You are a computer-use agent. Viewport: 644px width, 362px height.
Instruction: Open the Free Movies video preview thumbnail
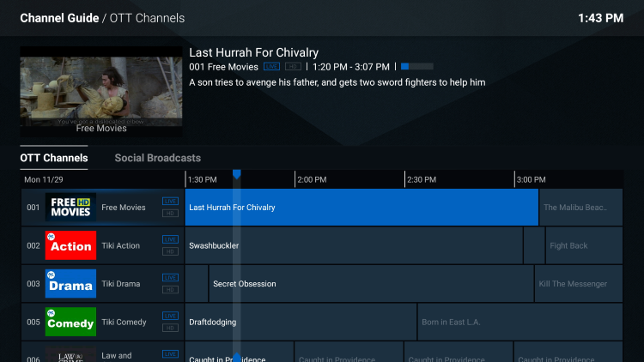101,92
